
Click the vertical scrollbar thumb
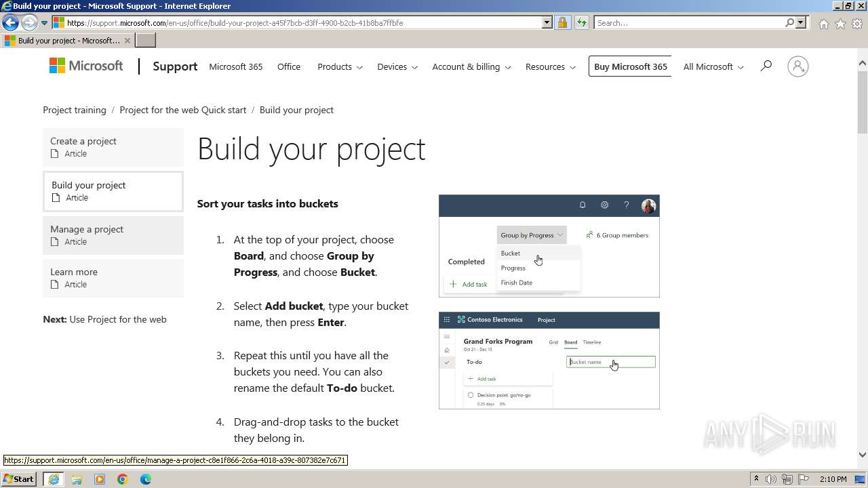[863, 102]
